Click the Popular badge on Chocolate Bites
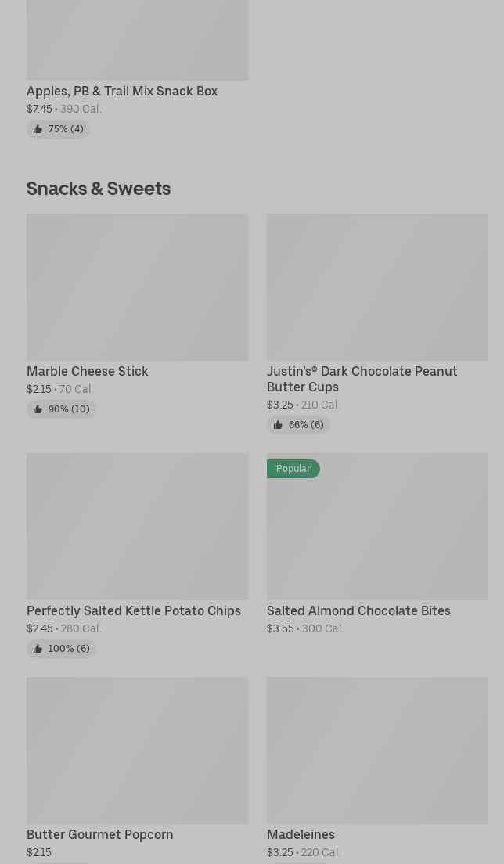 (293, 469)
